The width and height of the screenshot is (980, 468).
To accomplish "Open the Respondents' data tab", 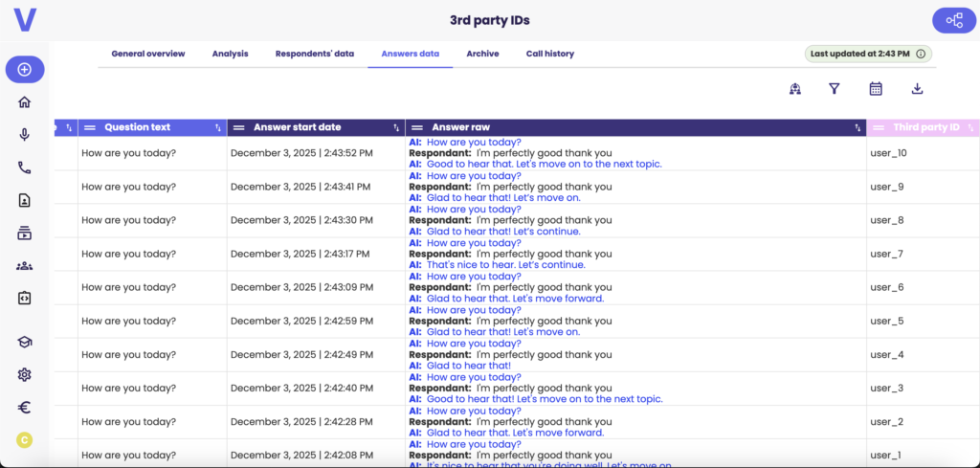I will point(315,54).
